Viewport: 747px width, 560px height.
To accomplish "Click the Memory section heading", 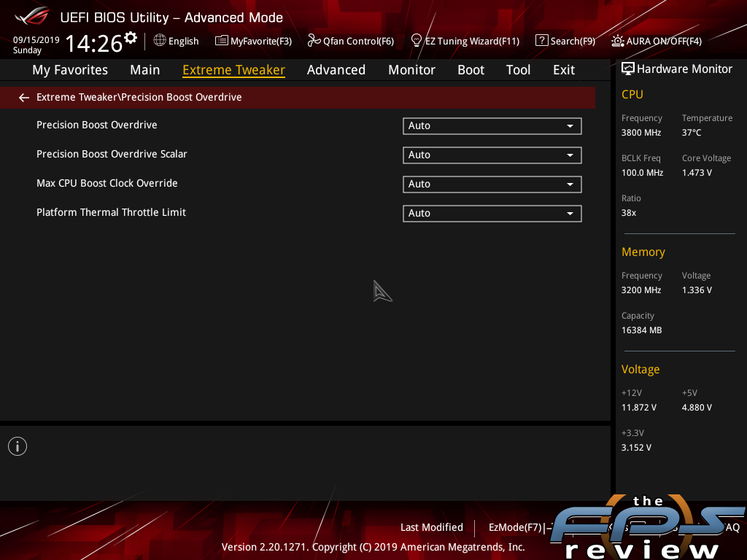I will [643, 252].
